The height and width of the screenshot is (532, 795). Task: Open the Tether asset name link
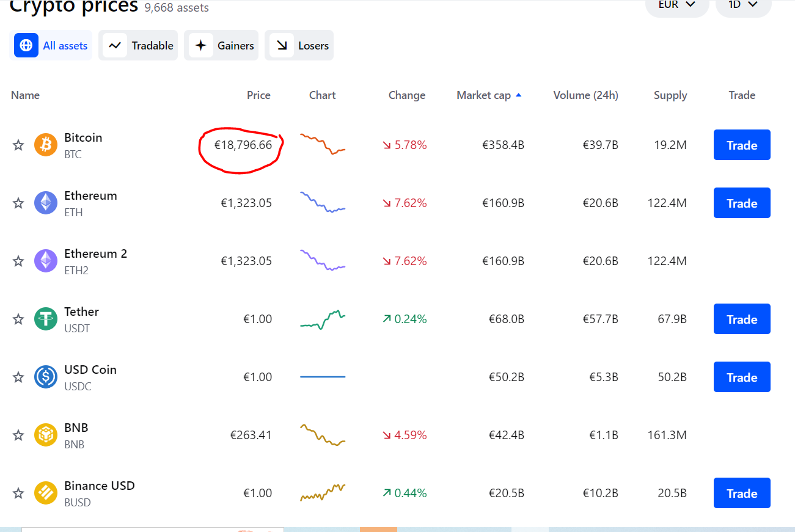[x=81, y=312]
